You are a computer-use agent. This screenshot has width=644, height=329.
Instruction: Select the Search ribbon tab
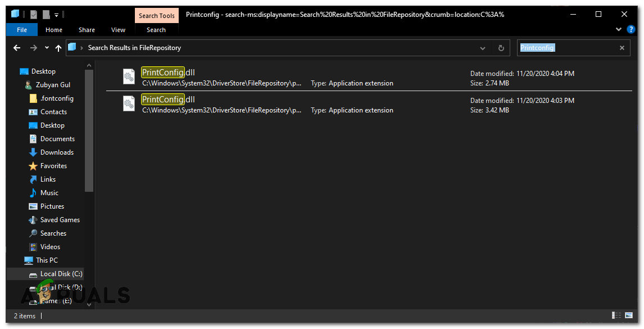[x=156, y=30]
